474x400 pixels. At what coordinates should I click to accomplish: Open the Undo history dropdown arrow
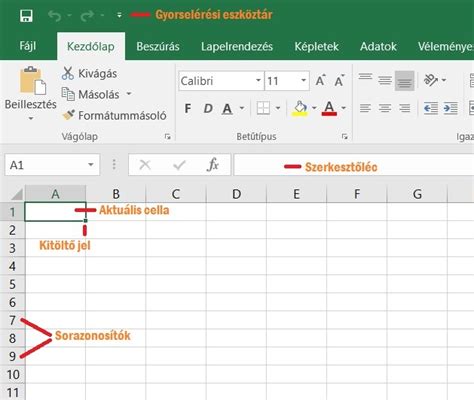click(x=70, y=15)
